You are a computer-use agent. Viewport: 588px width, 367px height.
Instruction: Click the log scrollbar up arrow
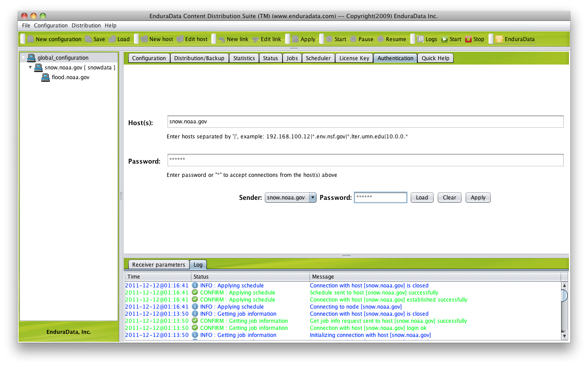[564, 286]
